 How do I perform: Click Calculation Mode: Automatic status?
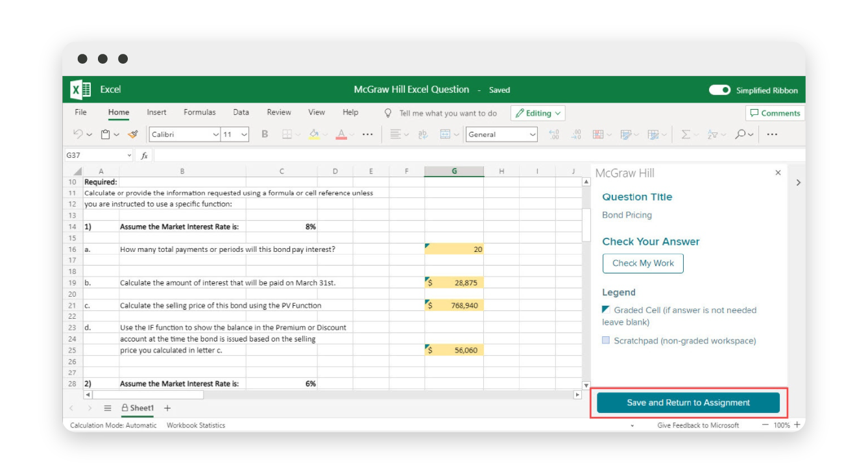pos(114,425)
